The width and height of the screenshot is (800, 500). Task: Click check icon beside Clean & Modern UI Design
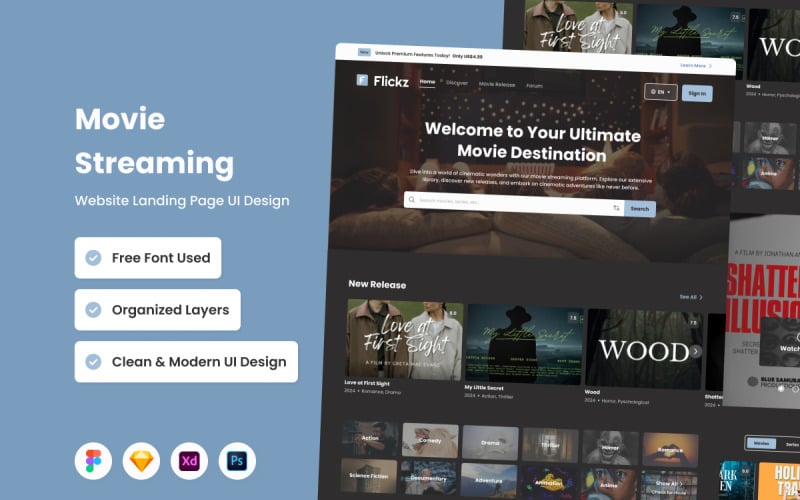coord(93,362)
